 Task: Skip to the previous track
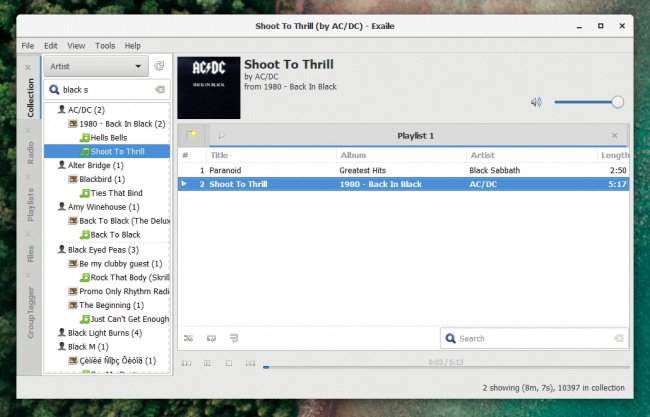click(186, 363)
